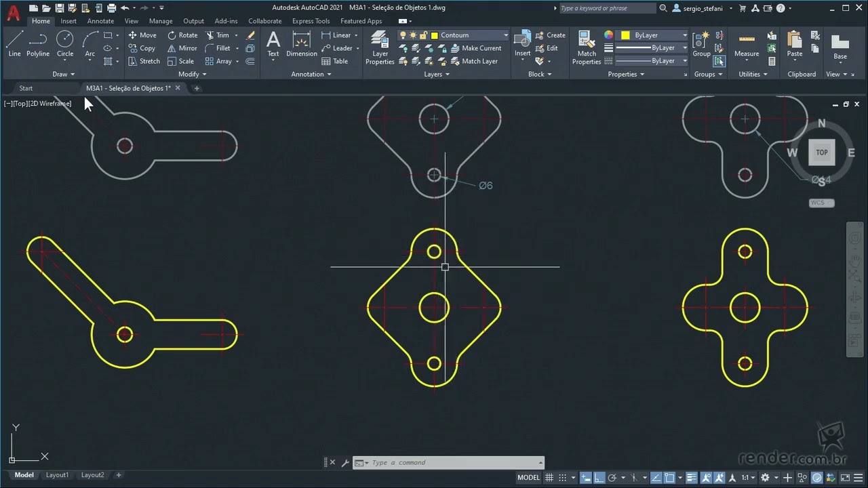Activate the Copy command in Modify
Screen dimensions: 868x488
click(142, 48)
